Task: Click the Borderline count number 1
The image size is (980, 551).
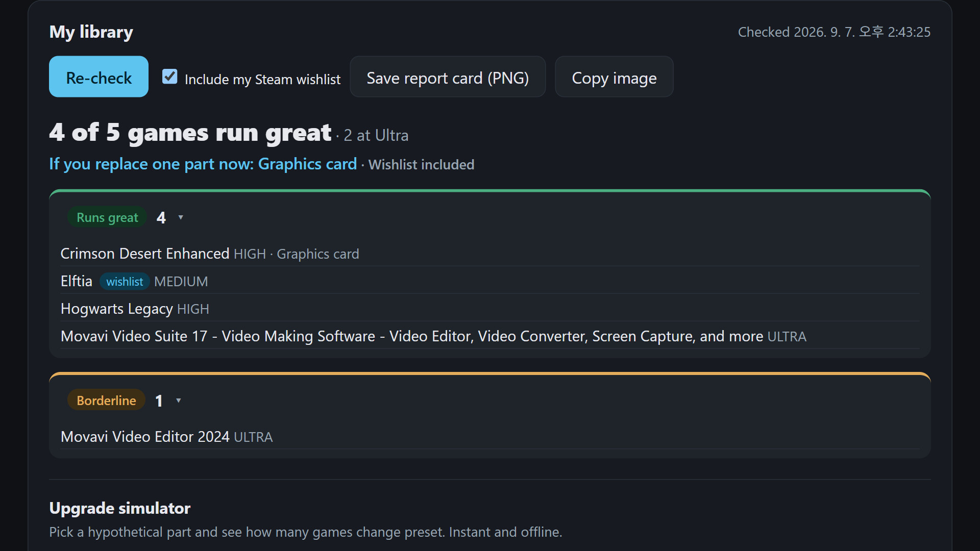Action: tap(159, 401)
